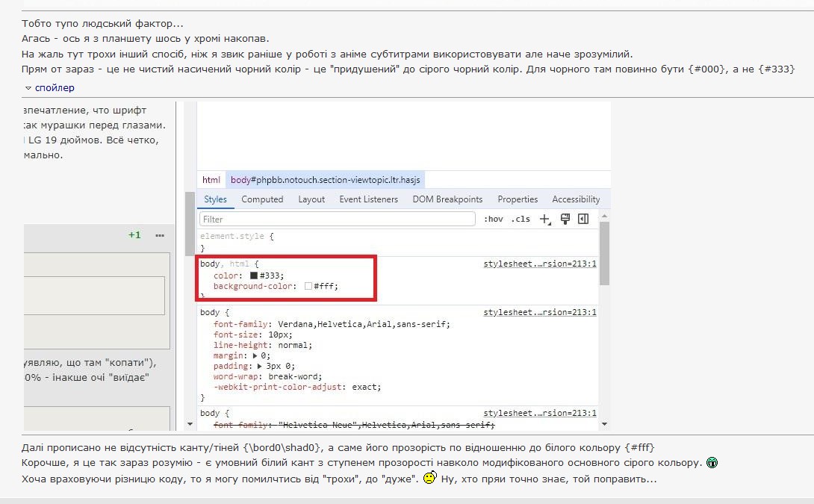Add a new style rule with plus icon

(x=544, y=220)
